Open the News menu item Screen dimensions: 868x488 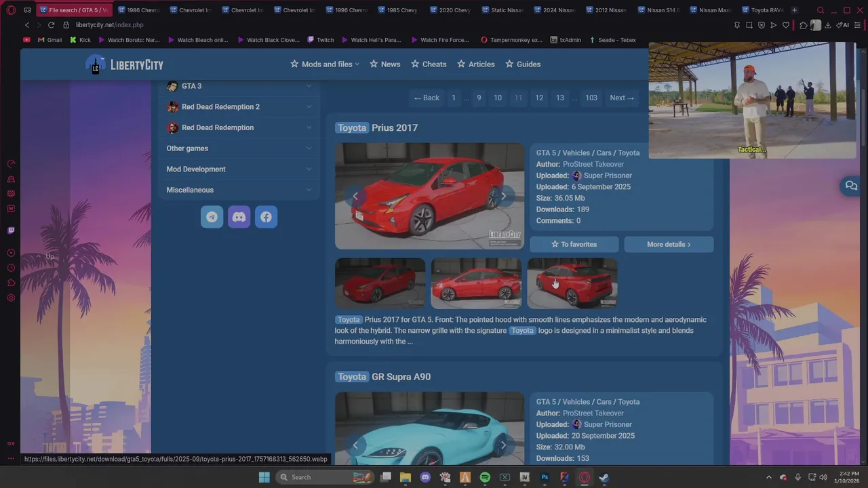click(x=384, y=64)
